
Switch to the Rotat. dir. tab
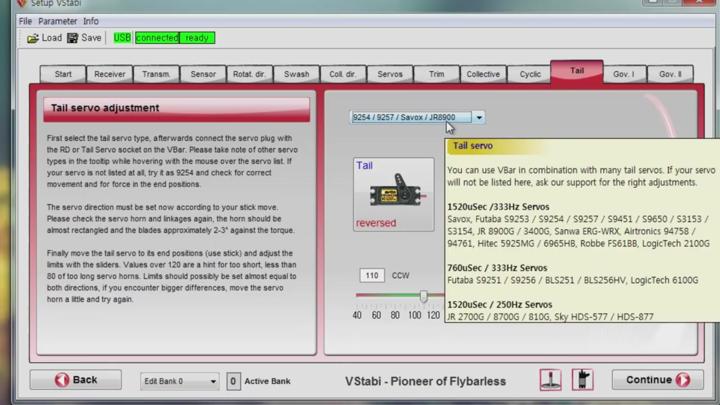coord(249,74)
